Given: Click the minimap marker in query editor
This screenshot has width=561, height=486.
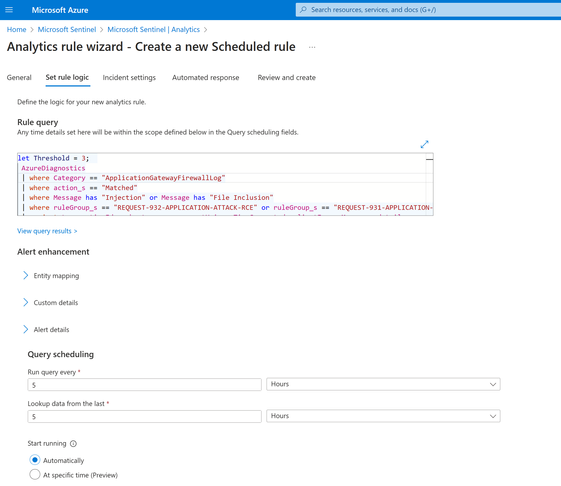Looking at the screenshot, I should pyautogui.click(x=429, y=159).
